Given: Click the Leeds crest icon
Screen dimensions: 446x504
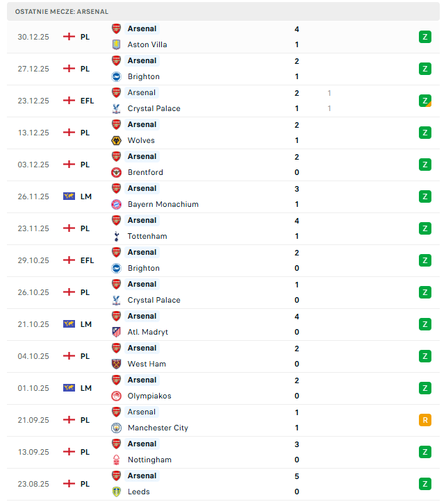Looking at the screenshot, I should click(117, 492).
